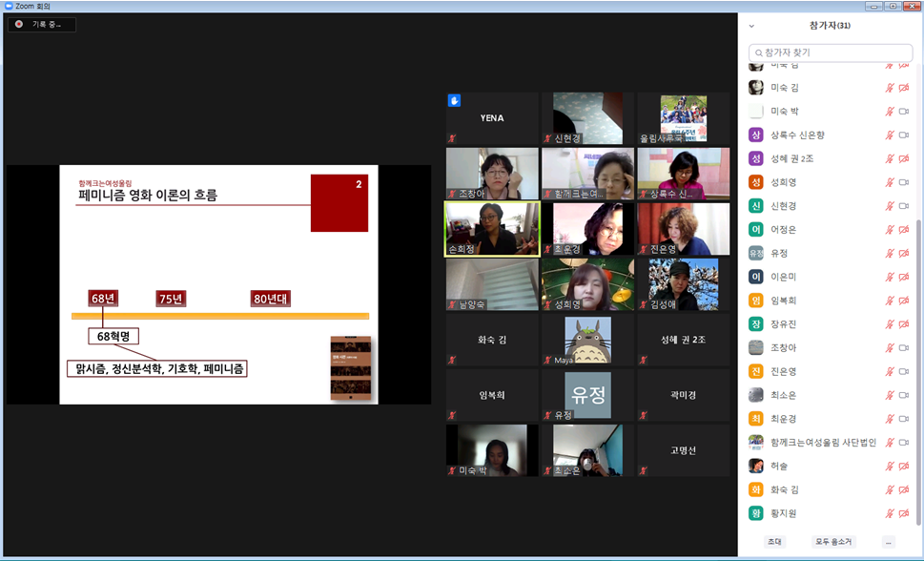Toggle 진은영's camera icon in participants list

[904, 371]
